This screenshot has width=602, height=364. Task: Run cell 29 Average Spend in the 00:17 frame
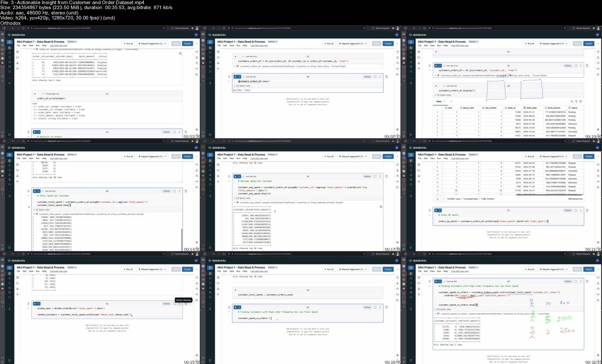[236, 176]
